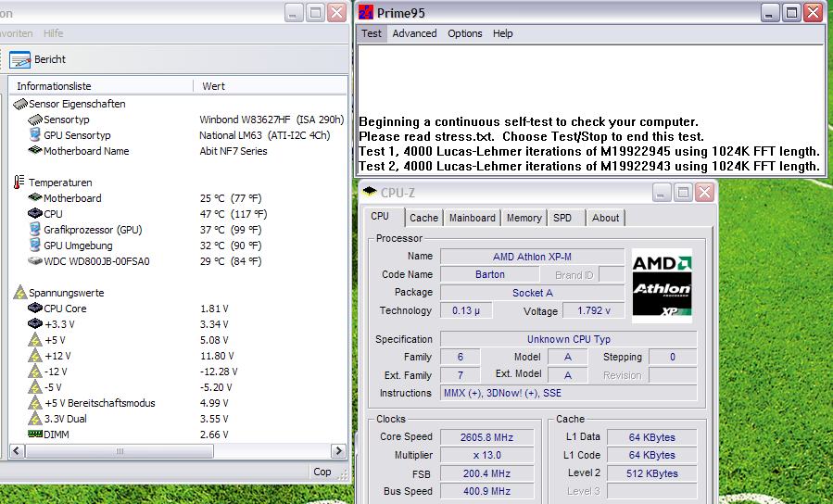Screen dimensions: 833x504
Task: Click the Wert column header
Action: pos(270,86)
